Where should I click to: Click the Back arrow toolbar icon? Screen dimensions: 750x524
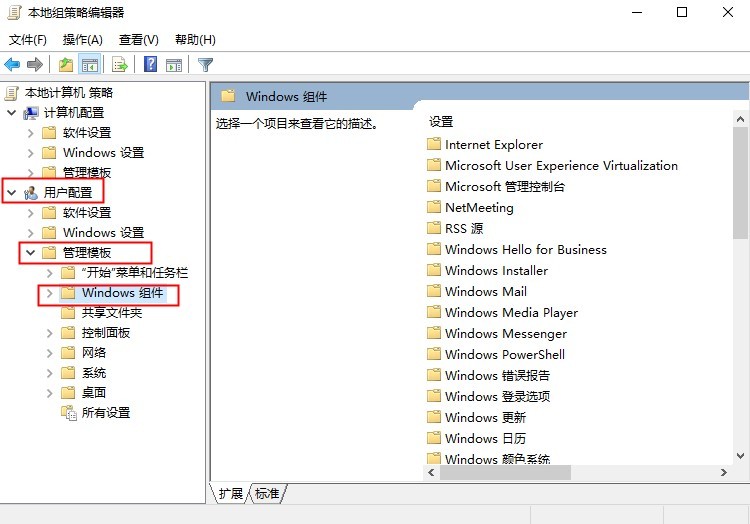12,64
